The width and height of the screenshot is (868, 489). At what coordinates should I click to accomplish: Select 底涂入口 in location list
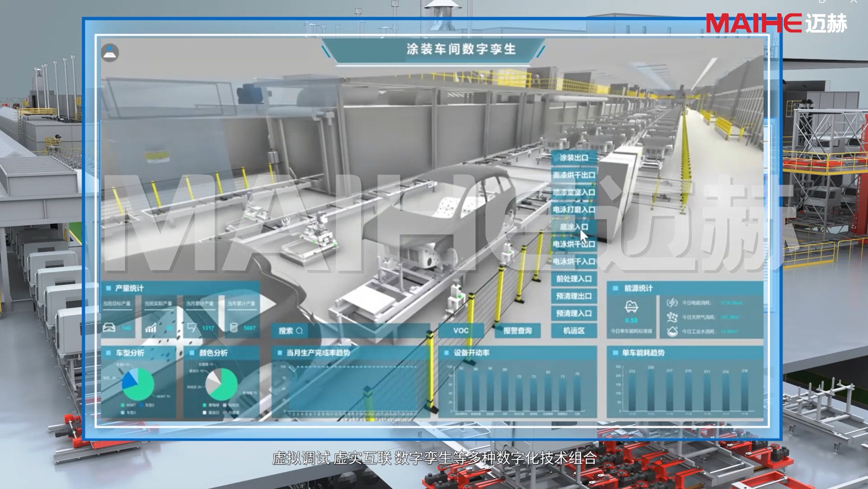[x=574, y=227]
